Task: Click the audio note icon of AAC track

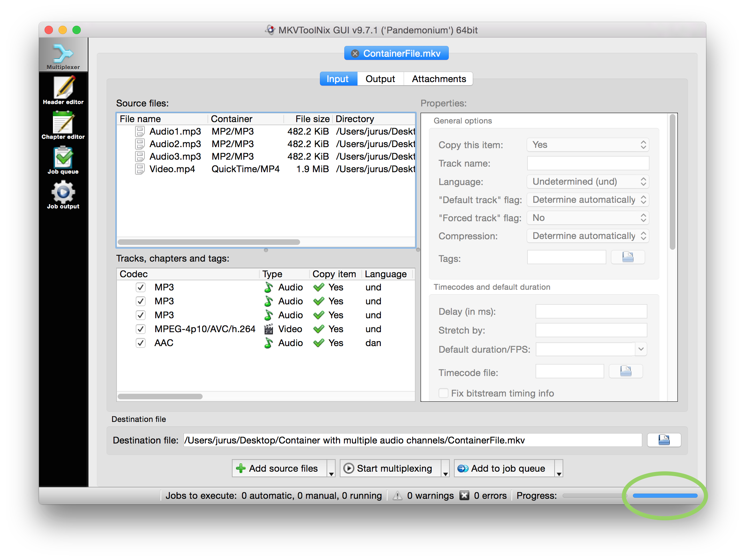Action: [268, 343]
